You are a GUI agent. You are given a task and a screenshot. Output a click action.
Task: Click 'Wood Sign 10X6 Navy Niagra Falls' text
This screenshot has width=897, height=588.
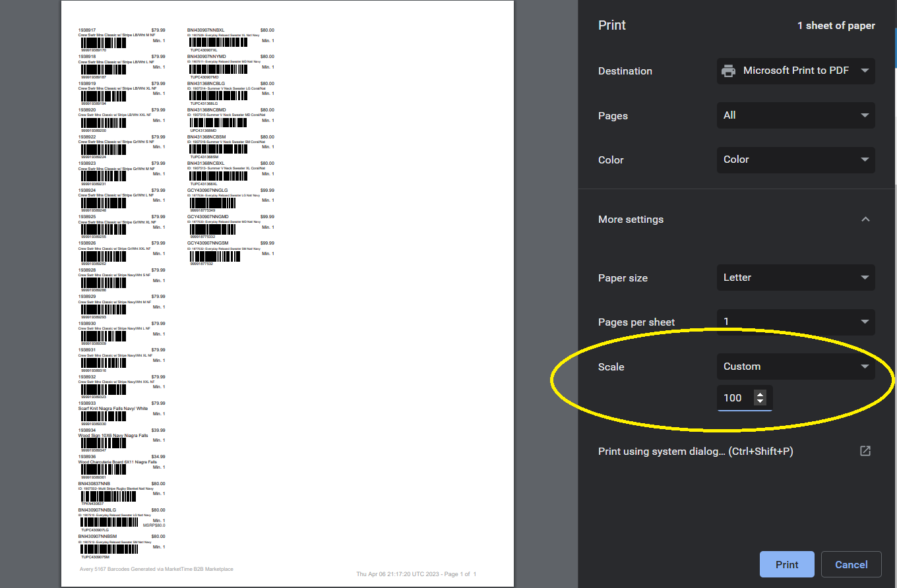[x=113, y=436]
